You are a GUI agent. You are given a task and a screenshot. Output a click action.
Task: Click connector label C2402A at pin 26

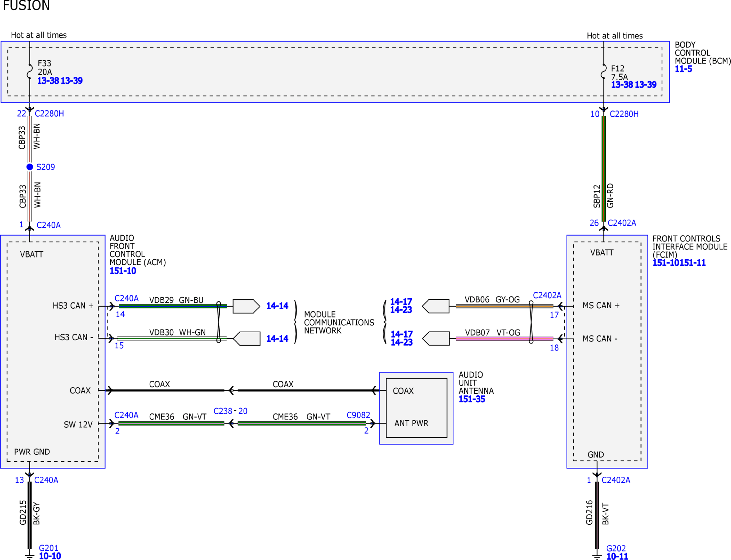622,223
